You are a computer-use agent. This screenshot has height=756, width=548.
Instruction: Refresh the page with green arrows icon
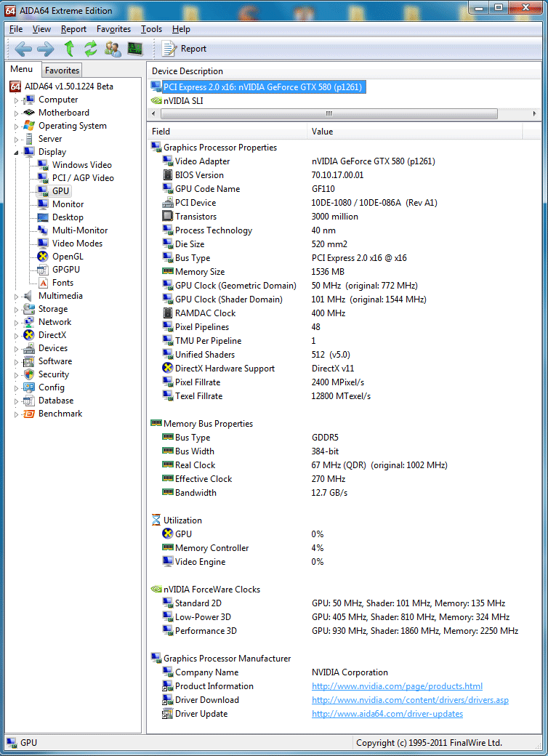(x=91, y=48)
